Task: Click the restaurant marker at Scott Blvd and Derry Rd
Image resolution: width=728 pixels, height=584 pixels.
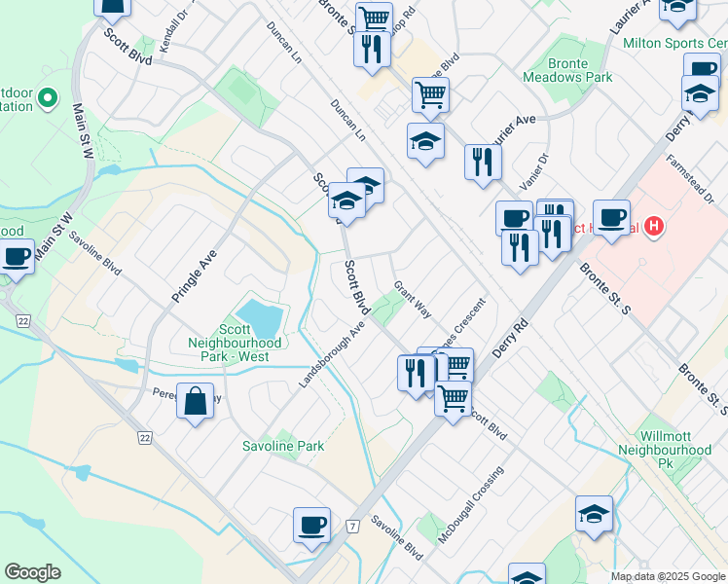Action: [416, 375]
